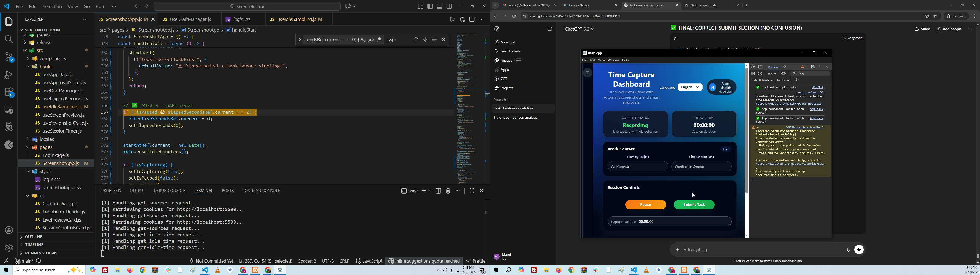Screen dimensions: 980x275
Task: Expand the OUTLINE section
Action: point(34,237)
